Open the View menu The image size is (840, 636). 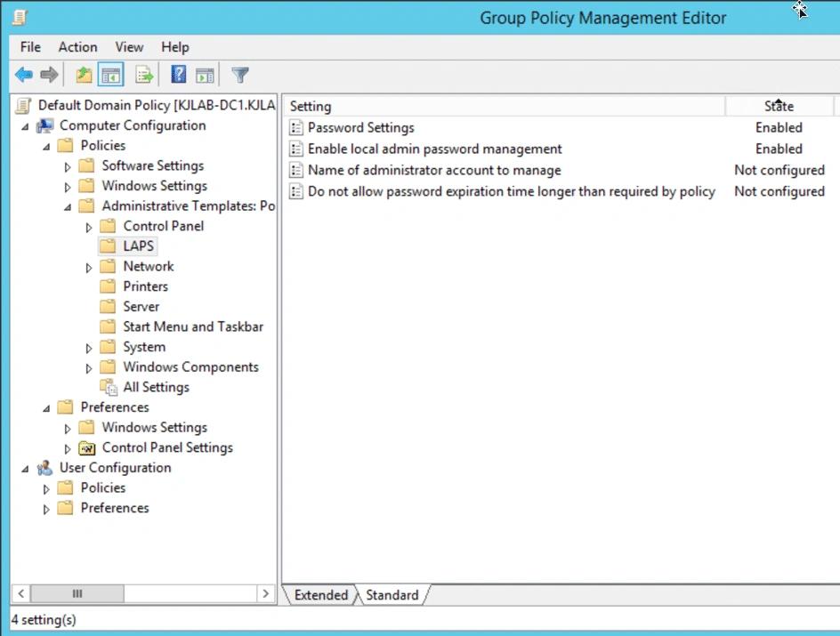[129, 47]
